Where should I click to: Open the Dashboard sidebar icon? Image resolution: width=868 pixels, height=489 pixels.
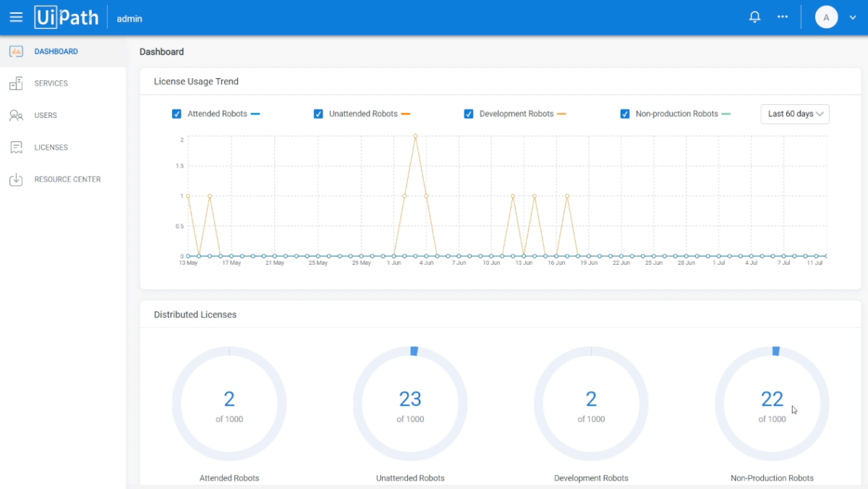pos(16,51)
